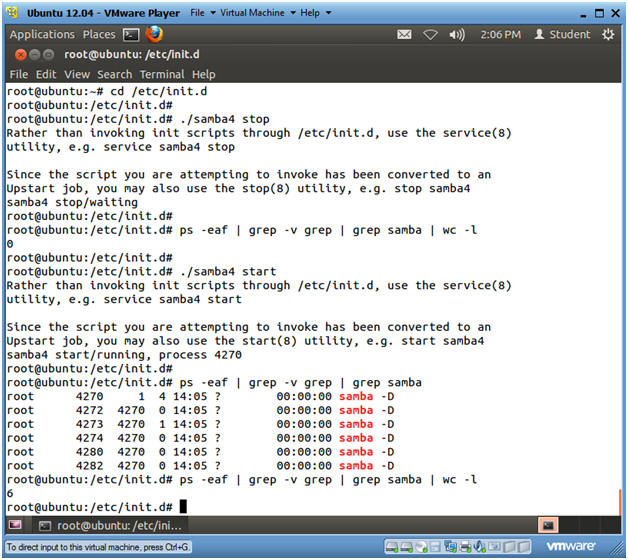The height and width of the screenshot is (560, 628).
Task: Open the terminal Search menu
Action: [x=115, y=75]
